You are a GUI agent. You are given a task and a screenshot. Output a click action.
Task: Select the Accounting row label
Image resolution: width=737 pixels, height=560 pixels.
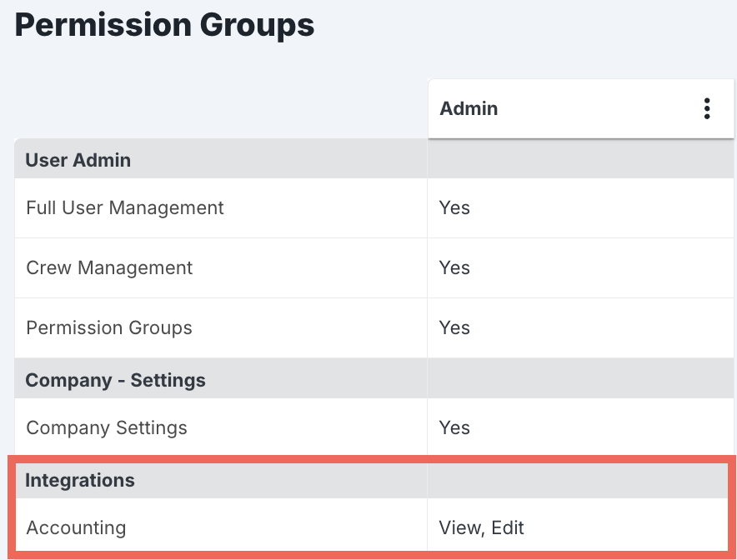76,527
